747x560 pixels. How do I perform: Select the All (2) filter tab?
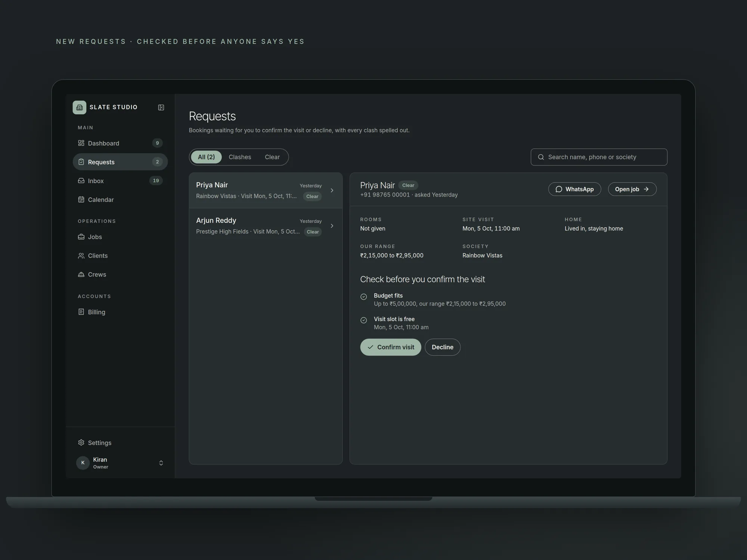206,157
